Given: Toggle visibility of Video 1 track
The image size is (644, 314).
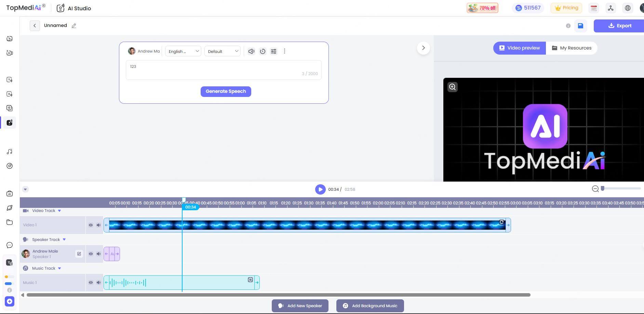Looking at the screenshot, I should [91, 225].
